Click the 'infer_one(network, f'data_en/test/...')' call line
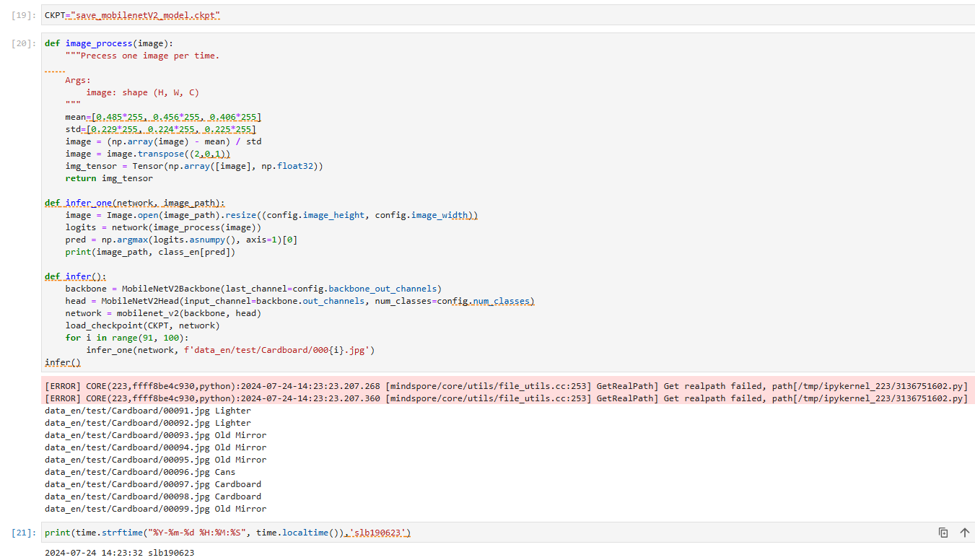Image resolution: width=975 pixels, height=560 pixels. tap(230, 350)
